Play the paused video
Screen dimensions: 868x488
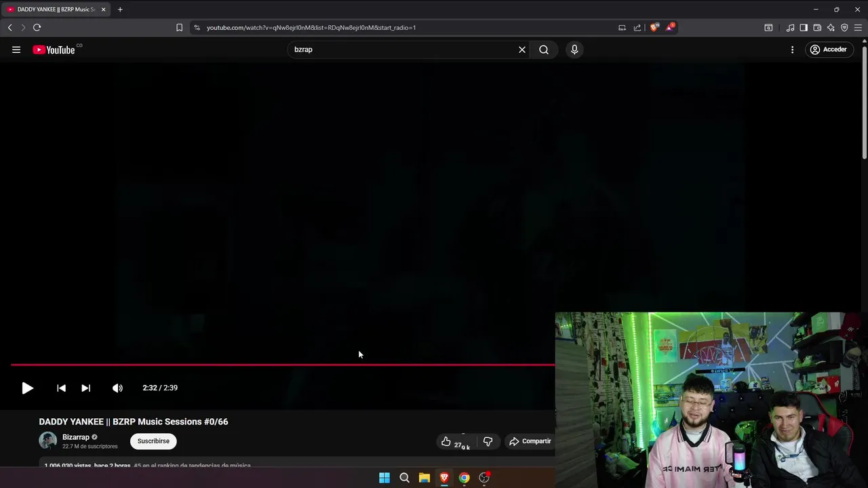pos(27,388)
